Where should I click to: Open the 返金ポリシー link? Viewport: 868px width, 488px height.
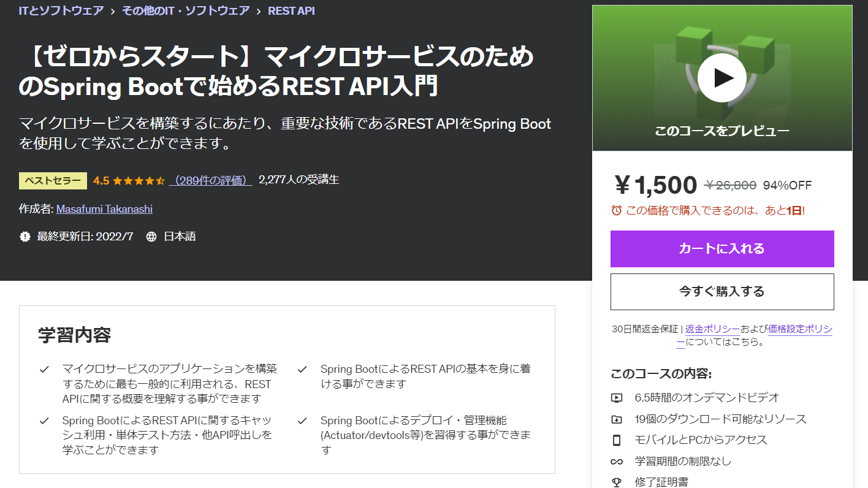(x=712, y=329)
